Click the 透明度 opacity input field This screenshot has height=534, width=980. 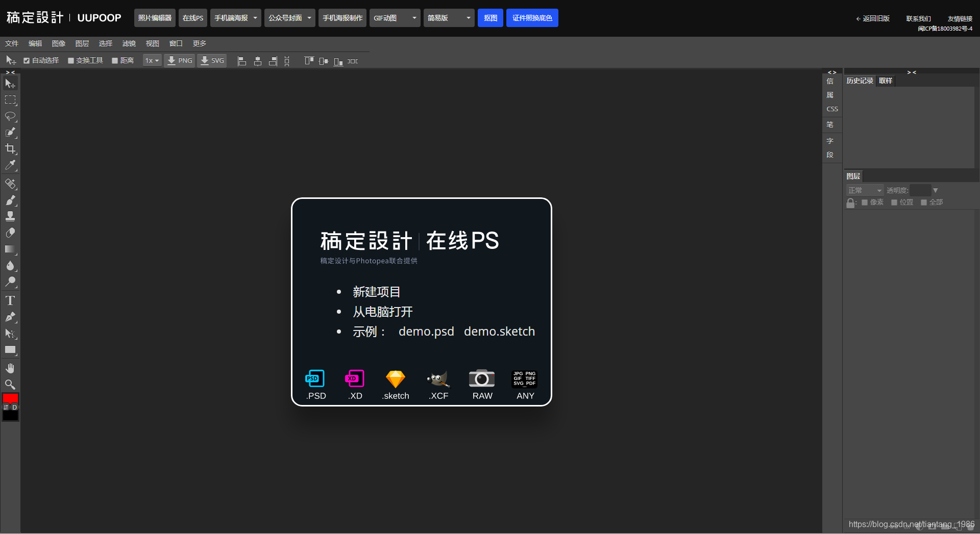pyautogui.click(x=920, y=190)
